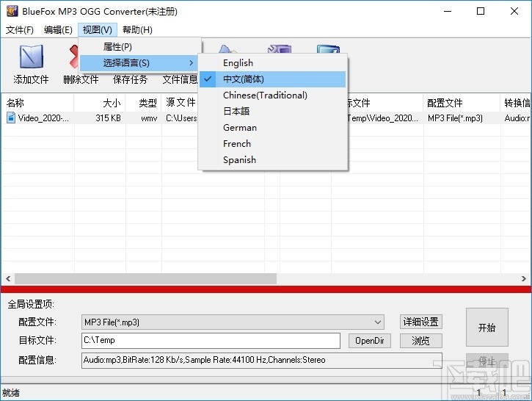Image resolution: width=532 pixels, height=401 pixels.
Task: Click the Video_2020 file icon in list
Action: (11, 118)
